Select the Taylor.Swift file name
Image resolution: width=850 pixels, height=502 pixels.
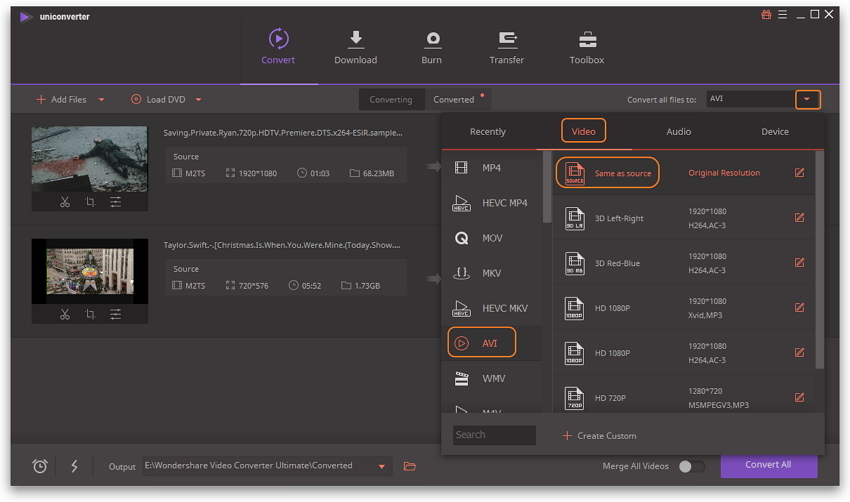click(x=282, y=245)
